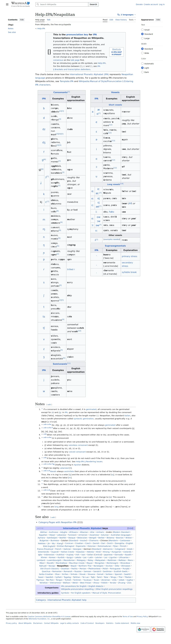Click the Wikipedia logo

[21, 4]
